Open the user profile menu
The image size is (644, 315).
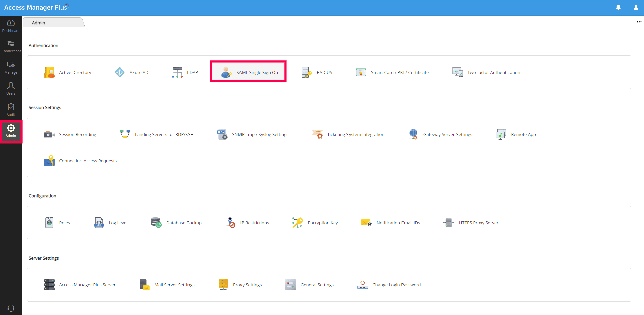point(636,8)
